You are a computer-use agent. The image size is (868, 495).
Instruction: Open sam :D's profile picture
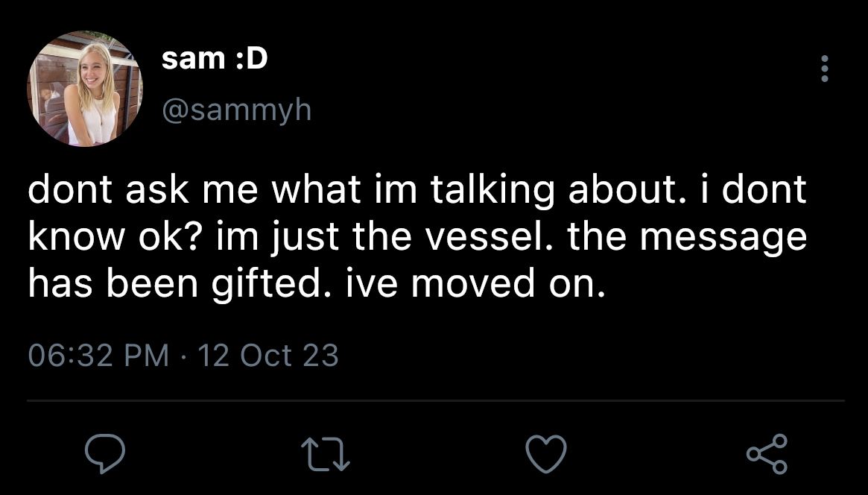[85, 89]
